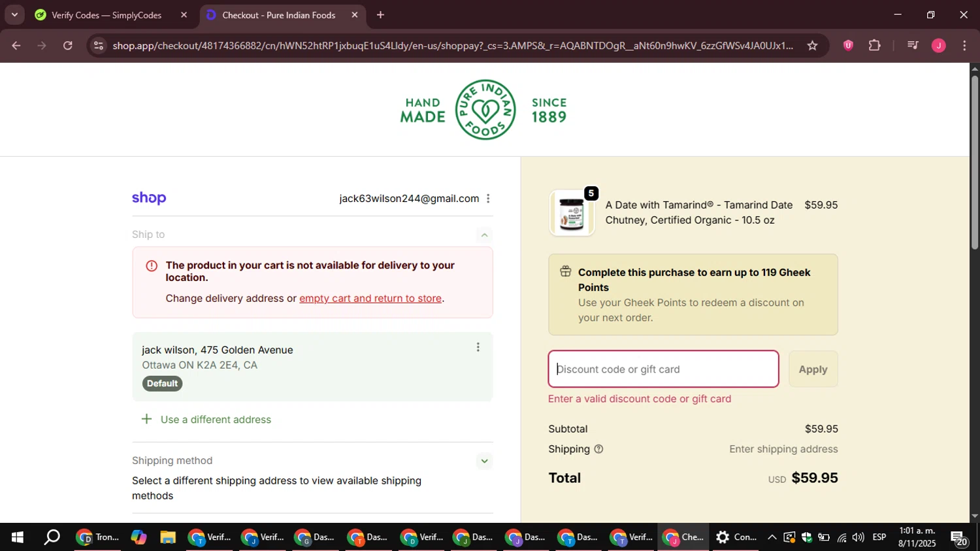The height and width of the screenshot is (551, 980).
Task: Open the clock showing 1:01 a. m.
Action: (917, 537)
